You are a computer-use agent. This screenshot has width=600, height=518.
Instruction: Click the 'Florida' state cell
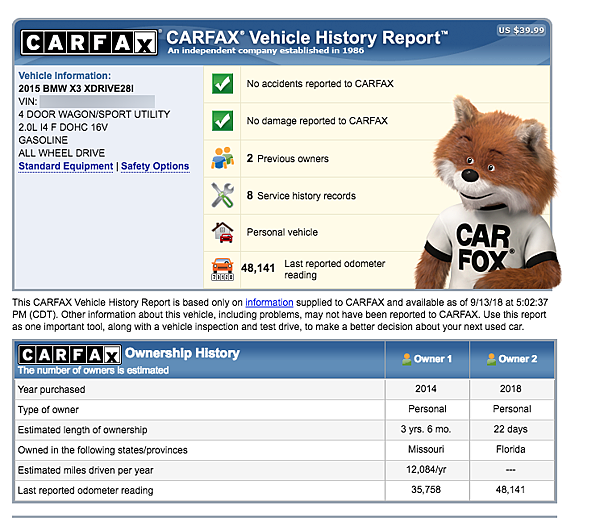pos(510,449)
